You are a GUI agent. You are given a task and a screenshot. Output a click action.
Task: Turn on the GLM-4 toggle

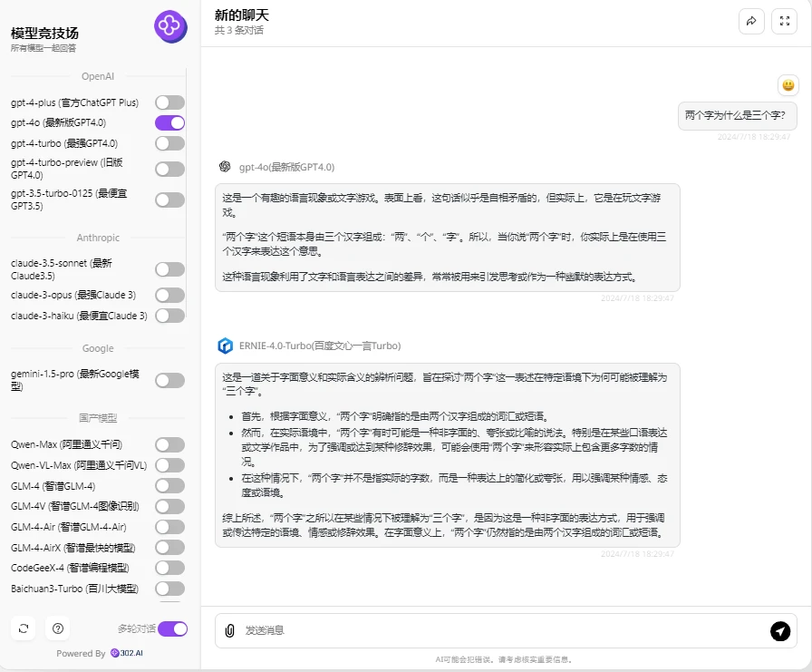point(169,485)
